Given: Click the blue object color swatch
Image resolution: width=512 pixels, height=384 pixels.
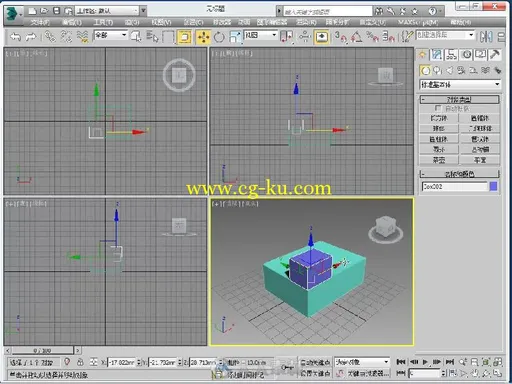Looking at the screenshot, I should pyautogui.click(x=493, y=186).
